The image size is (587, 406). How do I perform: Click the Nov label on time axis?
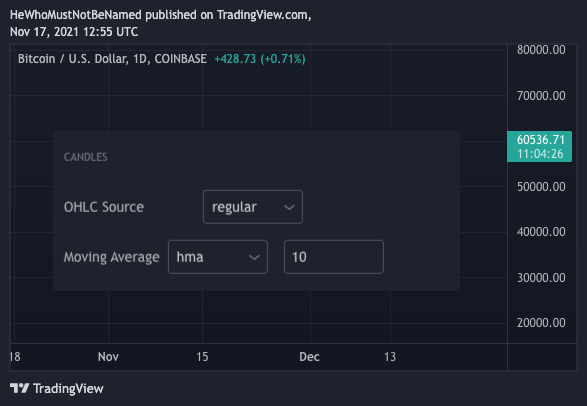click(108, 357)
